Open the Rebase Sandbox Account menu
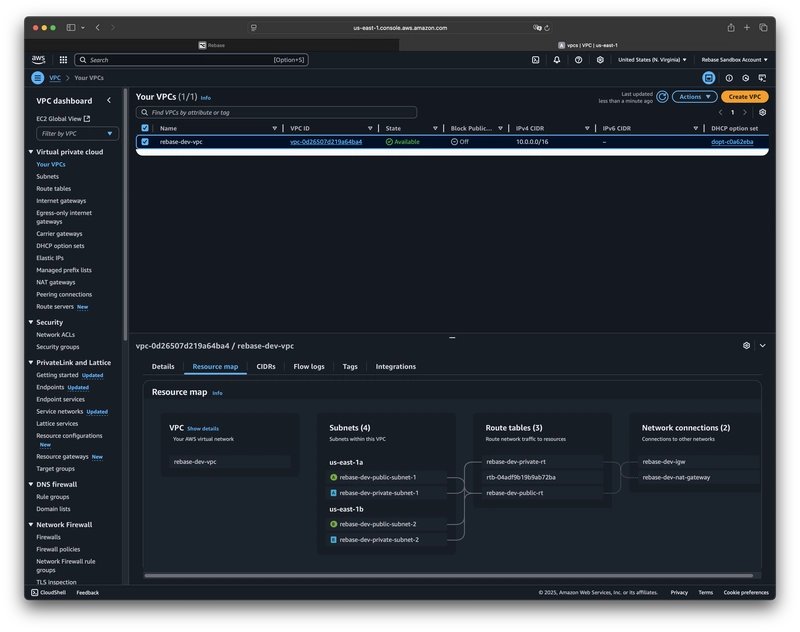The height and width of the screenshot is (632, 800). click(734, 60)
